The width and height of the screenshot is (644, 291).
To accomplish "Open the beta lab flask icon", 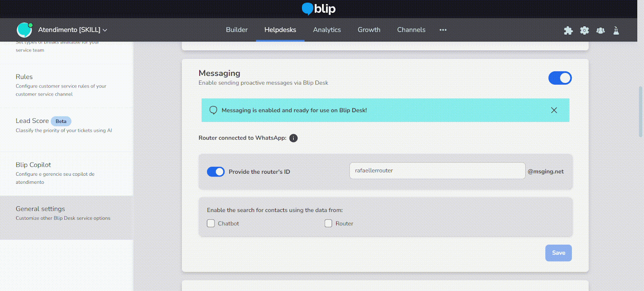I will (616, 30).
